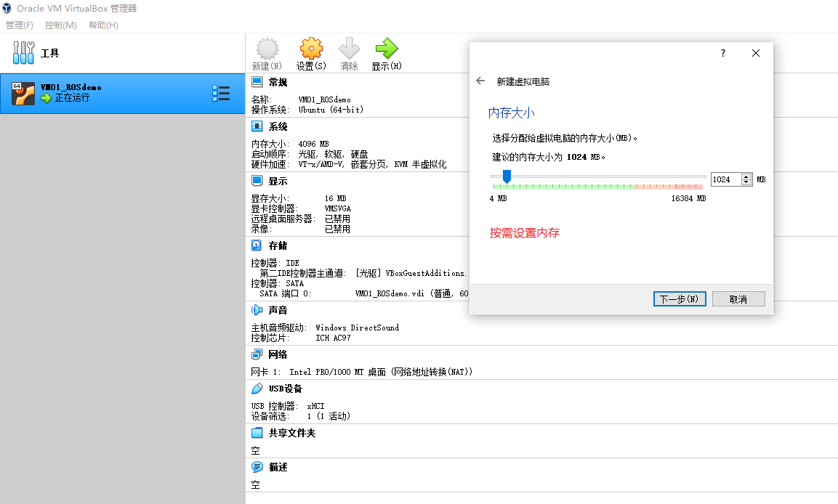The height and width of the screenshot is (504, 838).
Task: Click the Discard (清除) arrow icon
Action: coord(349,49)
